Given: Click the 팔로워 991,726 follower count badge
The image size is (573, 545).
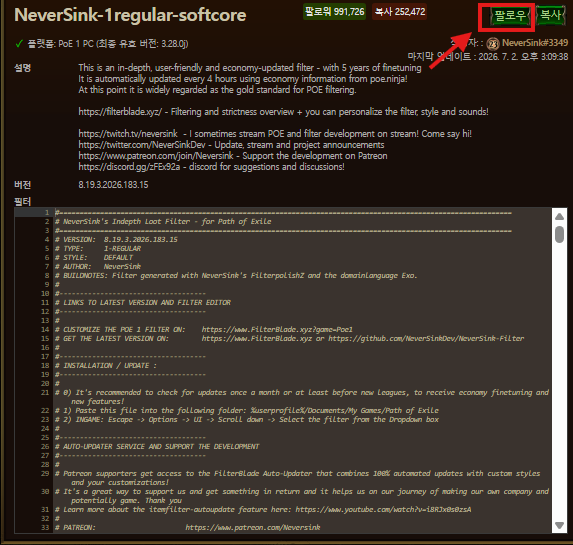Looking at the screenshot, I should [334, 12].
